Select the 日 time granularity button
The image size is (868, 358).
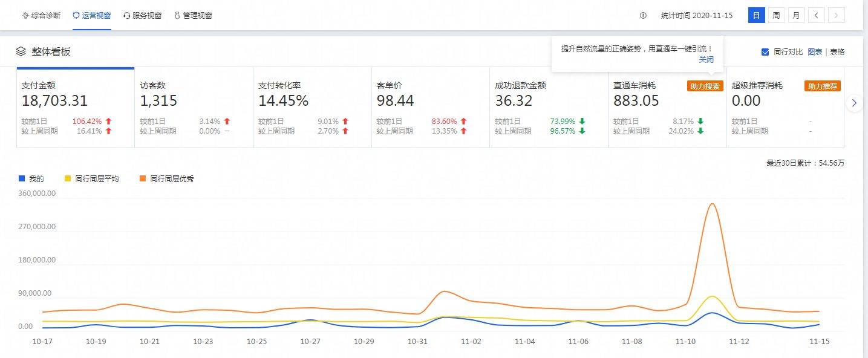(x=756, y=16)
